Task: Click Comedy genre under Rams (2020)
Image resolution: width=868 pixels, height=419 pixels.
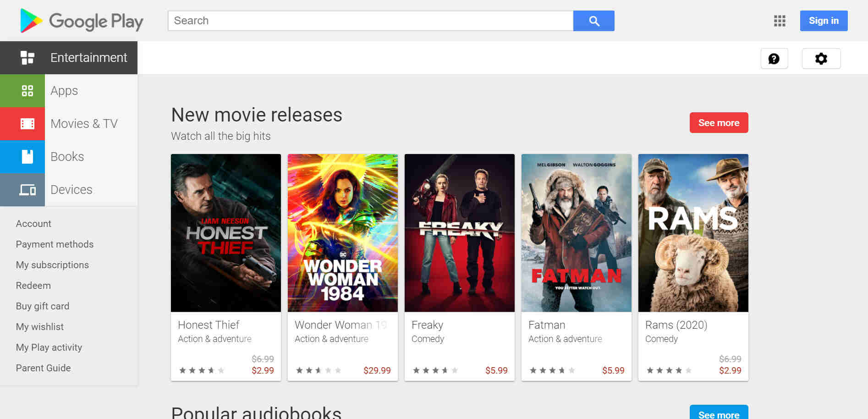Action: (x=661, y=339)
